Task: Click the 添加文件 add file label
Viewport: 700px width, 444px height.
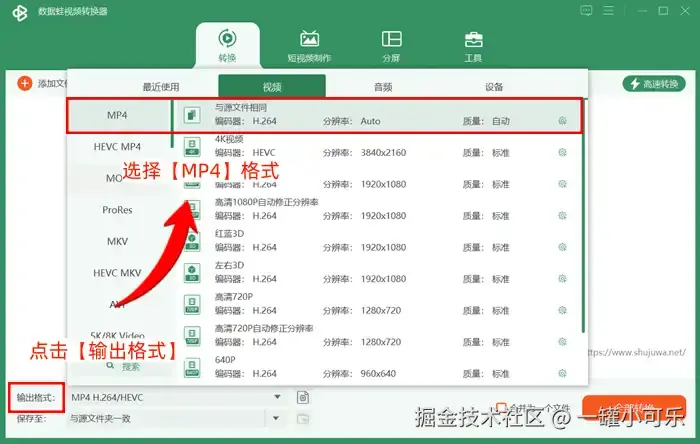Action: tap(52, 83)
